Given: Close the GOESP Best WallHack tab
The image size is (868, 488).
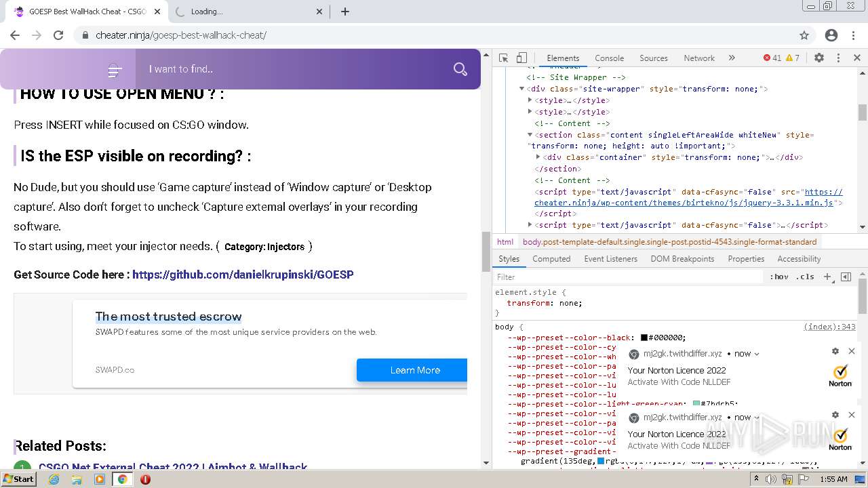Looking at the screenshot, I should click(x=157, y=12).
